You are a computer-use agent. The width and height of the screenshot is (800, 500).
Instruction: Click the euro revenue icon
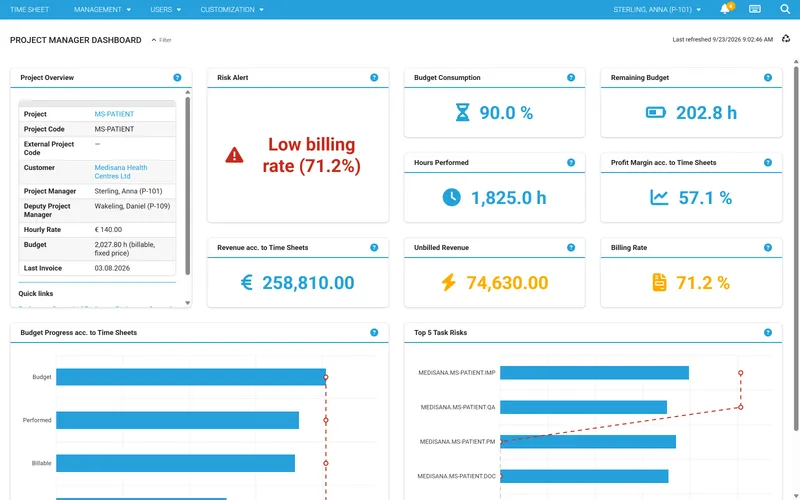(246, 282)
